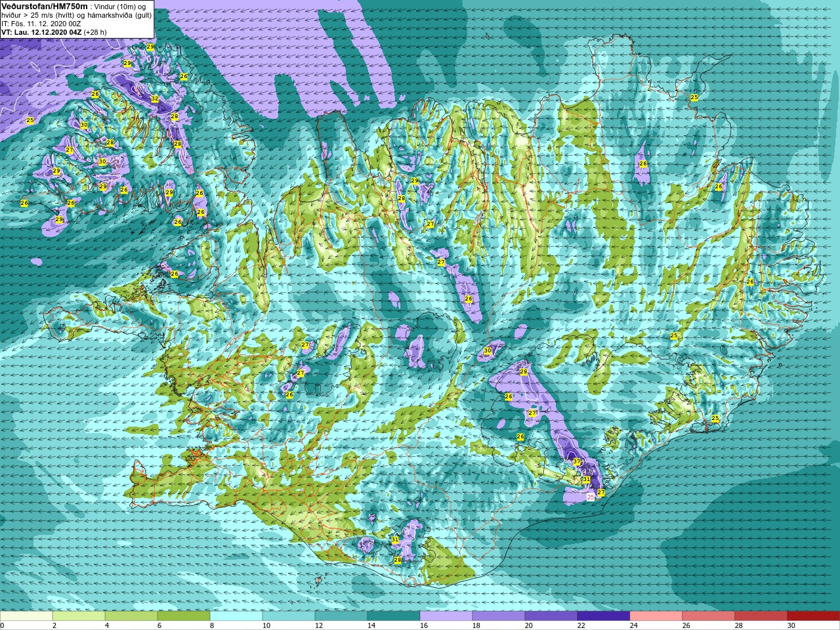The image size is (840, 630).
Task: Click the 26–28 m/s salmon legend swatch
Action: [709, 616]
